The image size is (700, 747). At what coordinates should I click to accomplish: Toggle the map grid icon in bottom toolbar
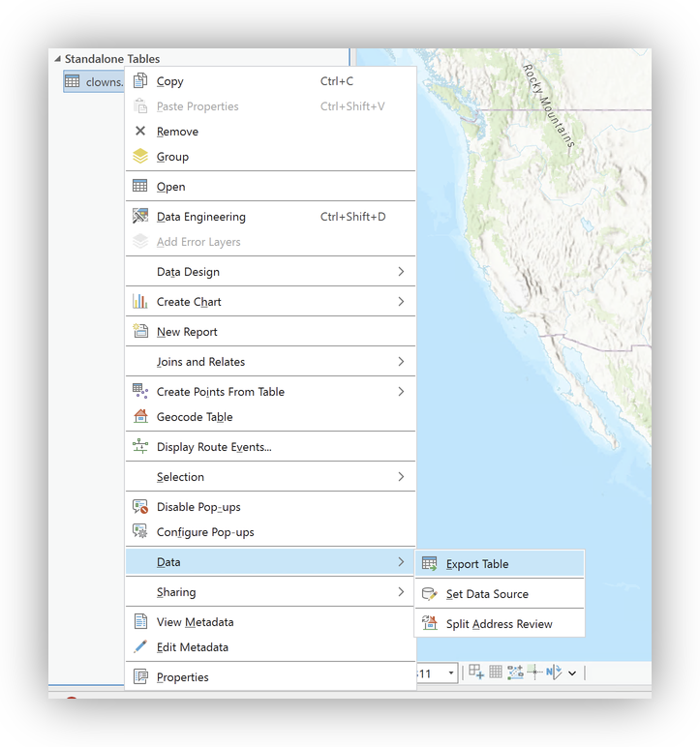(496, 672)
